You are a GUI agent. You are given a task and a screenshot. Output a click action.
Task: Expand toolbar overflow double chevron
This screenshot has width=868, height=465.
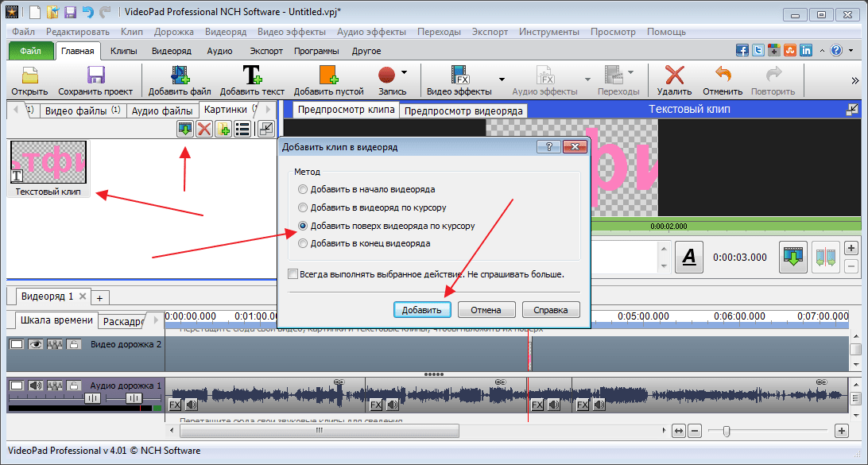(855, 81)
